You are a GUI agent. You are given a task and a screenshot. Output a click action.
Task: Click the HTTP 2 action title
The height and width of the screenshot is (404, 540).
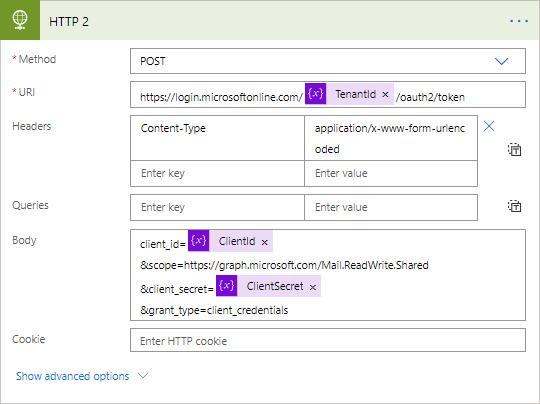69,22
